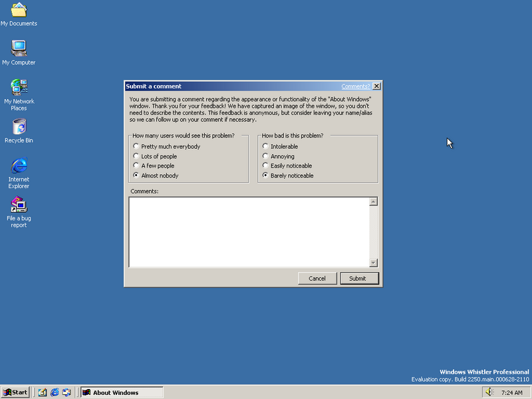The height and width of the screenshot is (399, 532).
Task: Launch Internet Explorer from quick launch bar
Action: click(x=55, y=392)
